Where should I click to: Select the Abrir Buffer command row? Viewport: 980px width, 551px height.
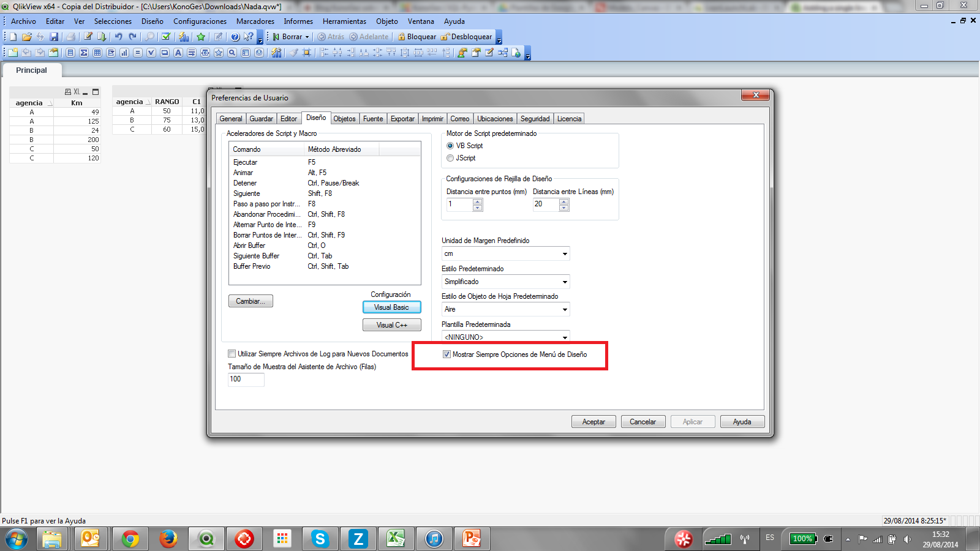point(325,246)
